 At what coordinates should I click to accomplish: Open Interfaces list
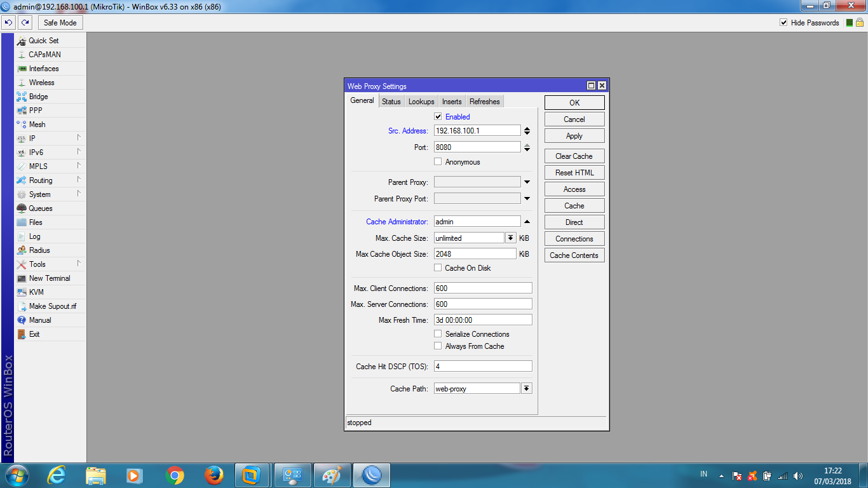pyautogui.click(x=50, y=69)
